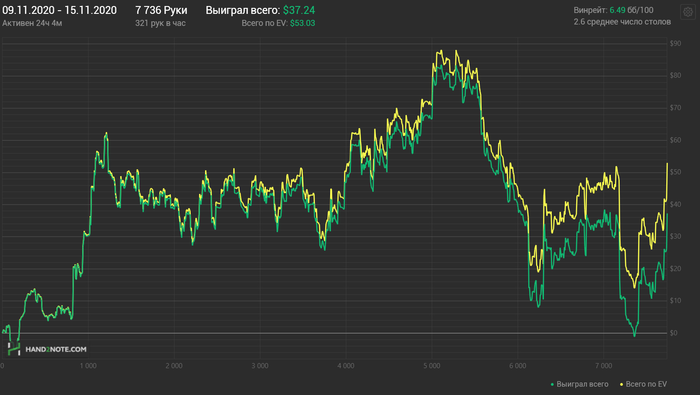Image resolution: width=700 pixels, height=395 pixels.
Task: Click the yellow EV line's final point
Action: (667, 163)
